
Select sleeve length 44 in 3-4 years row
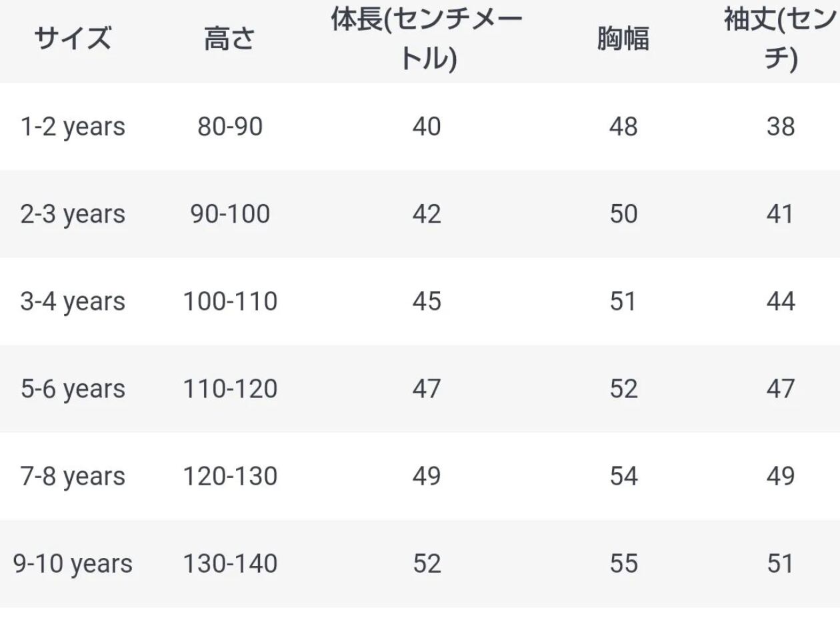point(780,301)
